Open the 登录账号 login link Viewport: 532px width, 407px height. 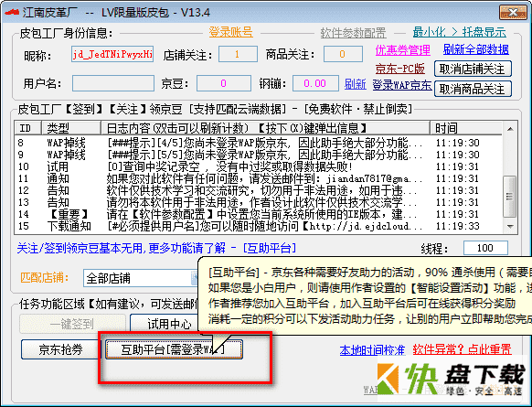click(x=230, y=33)
